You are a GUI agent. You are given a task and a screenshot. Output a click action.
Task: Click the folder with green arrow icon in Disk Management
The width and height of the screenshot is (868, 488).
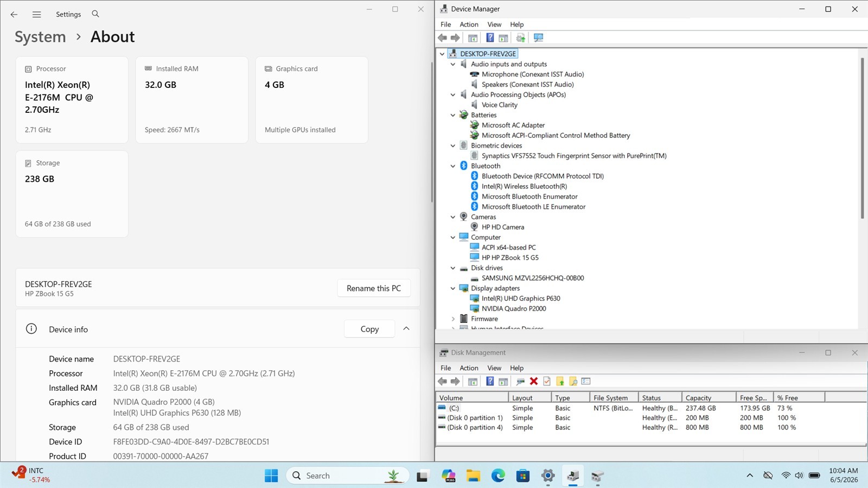(x=560, y=382)
